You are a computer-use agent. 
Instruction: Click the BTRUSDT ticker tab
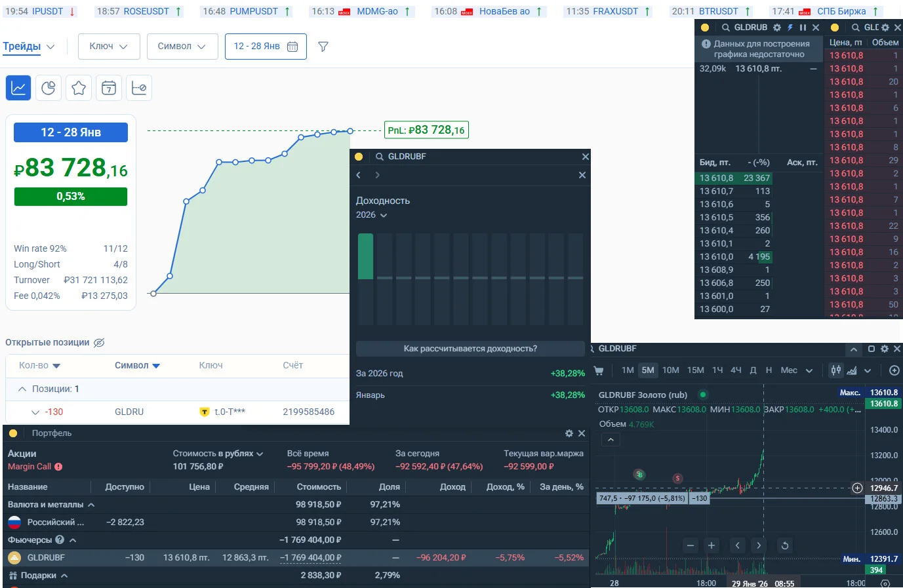tap(711, 11)
